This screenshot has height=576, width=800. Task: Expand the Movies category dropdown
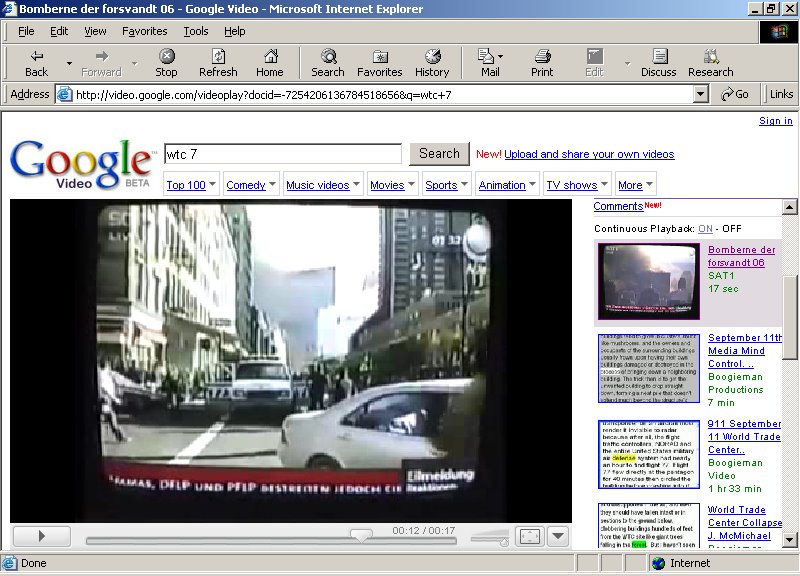point(411,184)
